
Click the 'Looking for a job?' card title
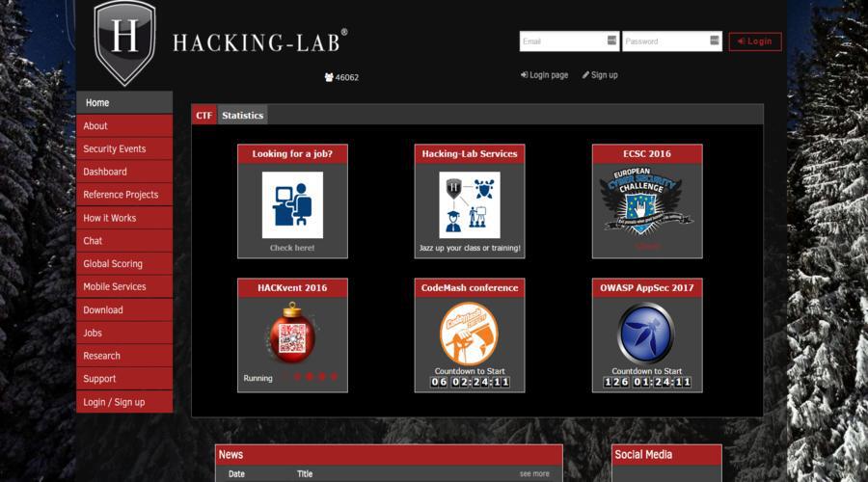292,154
